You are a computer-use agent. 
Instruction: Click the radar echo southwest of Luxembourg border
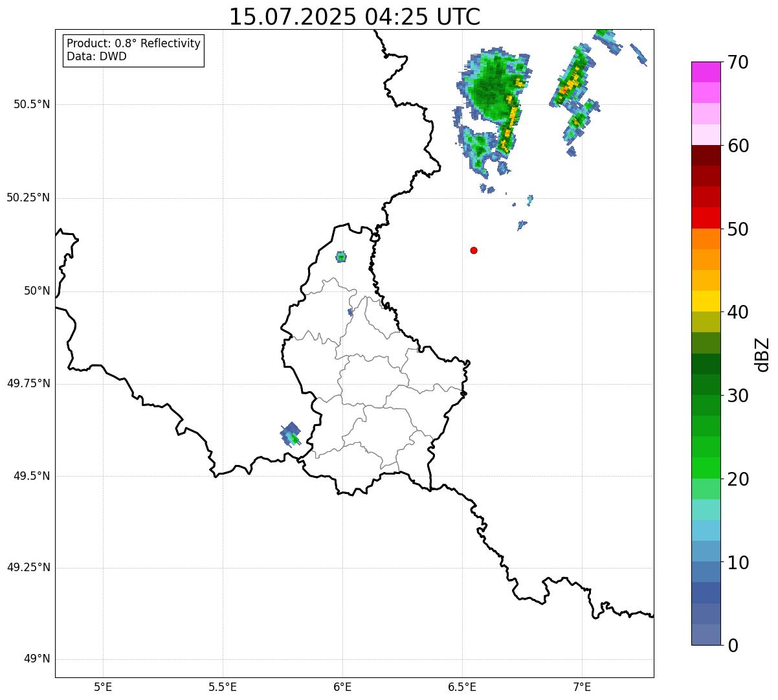tap(291, 434)
